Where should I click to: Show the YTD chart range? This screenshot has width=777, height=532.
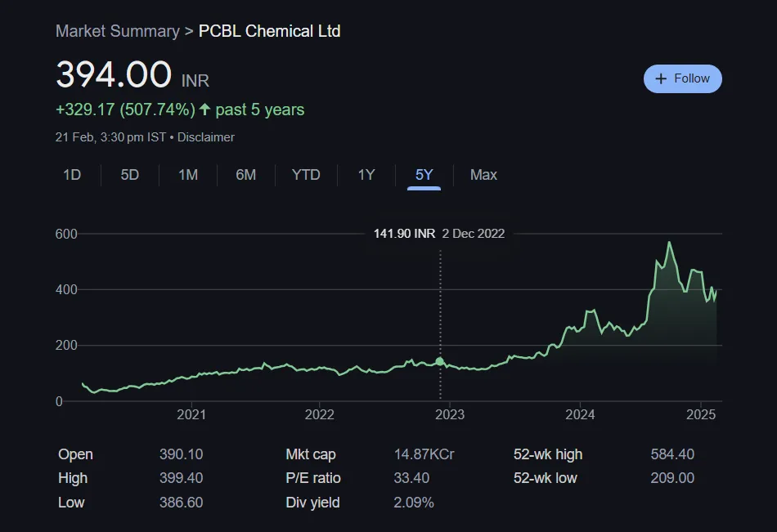click(x=306, y=175)
